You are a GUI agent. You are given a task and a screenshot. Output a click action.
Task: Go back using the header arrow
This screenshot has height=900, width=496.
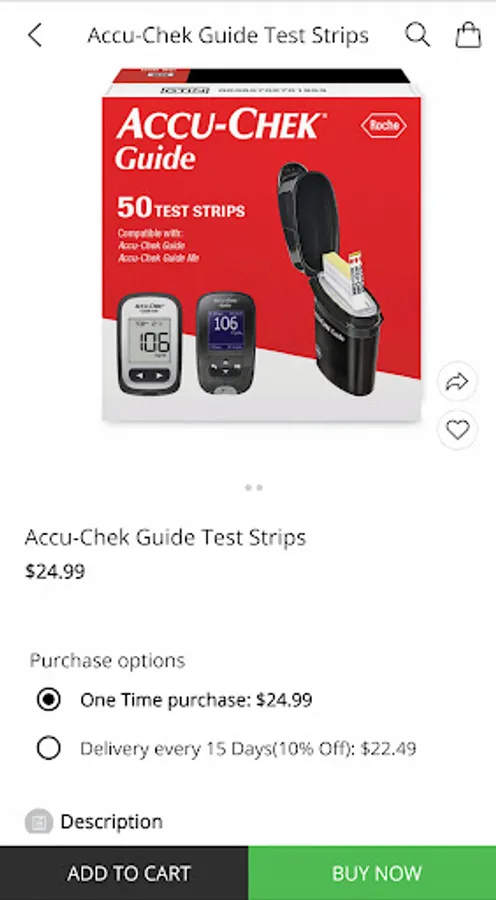[x=35, y=36]
